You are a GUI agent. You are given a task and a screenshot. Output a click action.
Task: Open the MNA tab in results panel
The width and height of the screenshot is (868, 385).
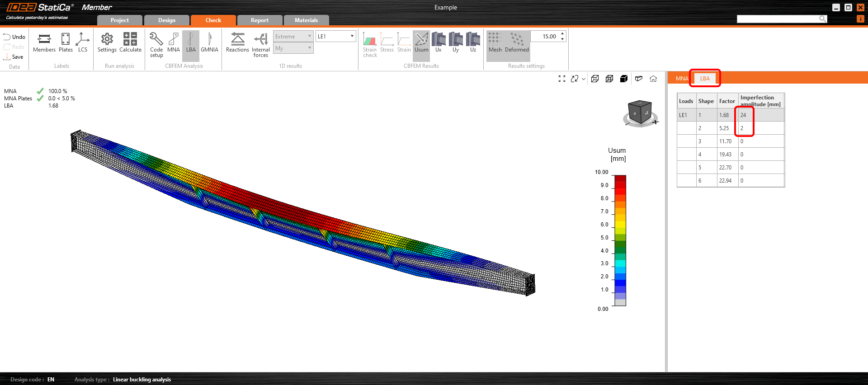(x=682, y=79)
